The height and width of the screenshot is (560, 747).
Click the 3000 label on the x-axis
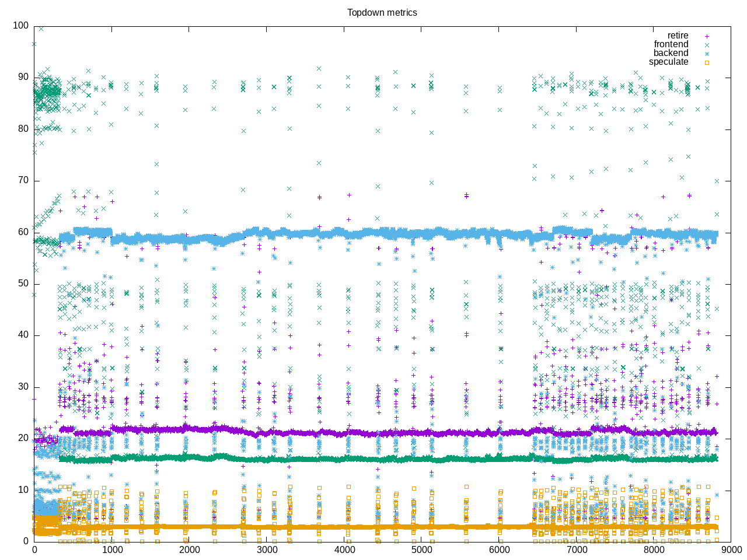tap(267, 549)
